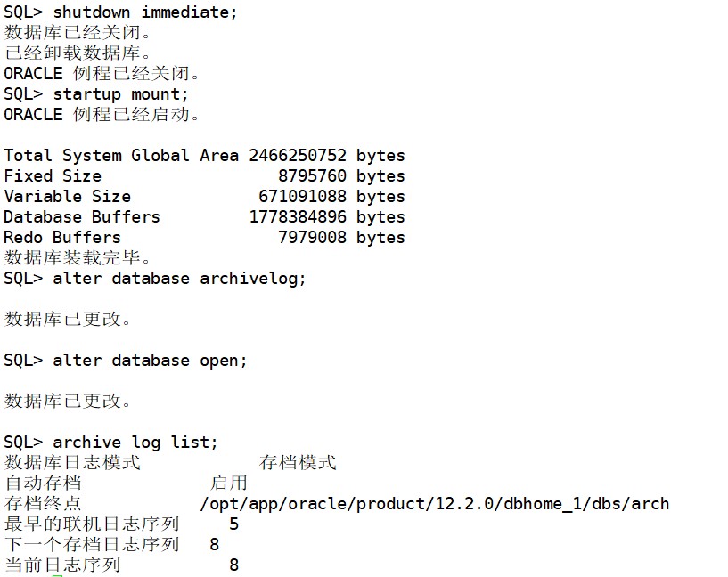Click the '数据库日志模式' label

click(72, 462)
